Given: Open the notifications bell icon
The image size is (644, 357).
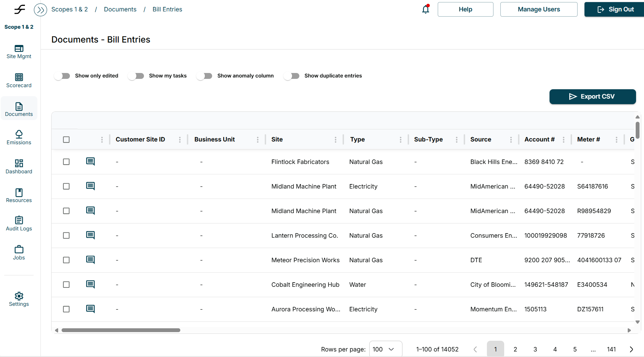Looking at the screenshot, I should (x=425, y=9).
